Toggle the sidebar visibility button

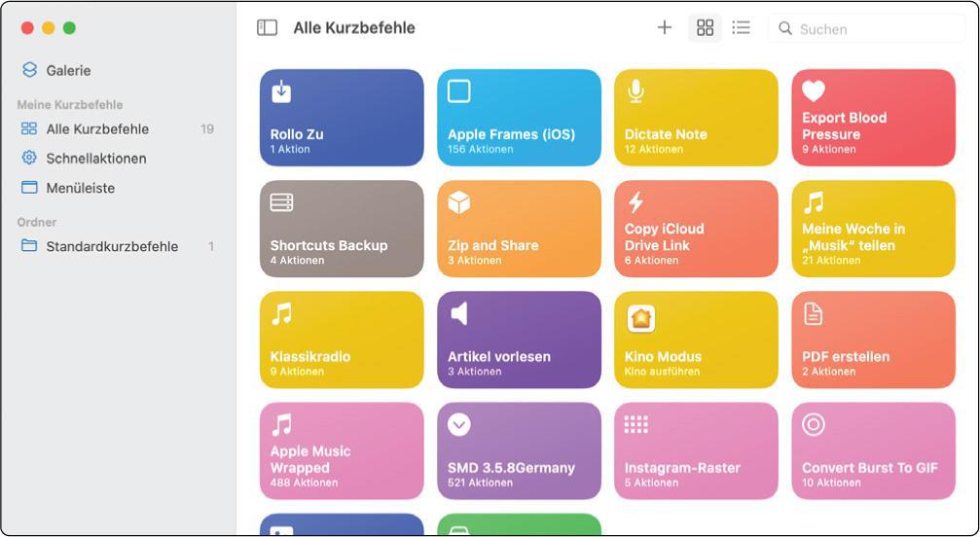tap(267, 27)
